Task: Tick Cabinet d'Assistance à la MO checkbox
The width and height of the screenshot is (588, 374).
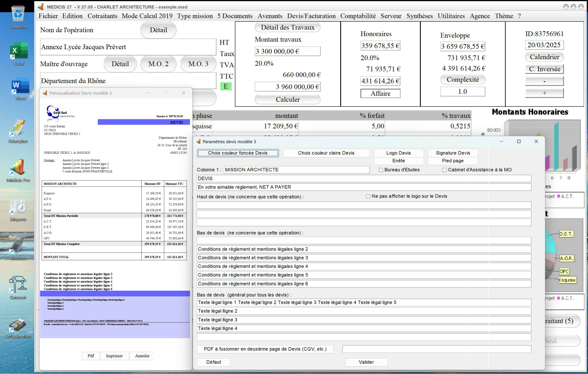Action: pyautogui.click(x=444, y=170)
